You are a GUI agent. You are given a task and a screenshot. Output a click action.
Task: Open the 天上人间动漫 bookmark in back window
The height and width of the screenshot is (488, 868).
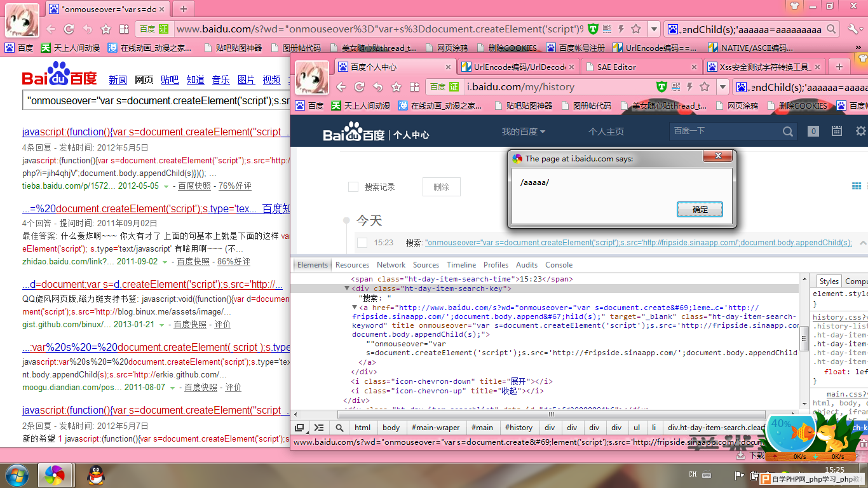tap(69, 48)
